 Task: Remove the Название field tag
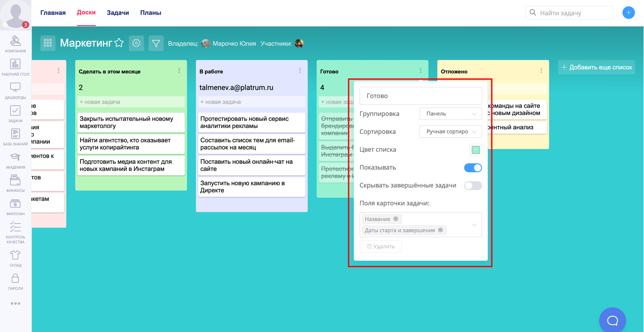click(396, 219)
